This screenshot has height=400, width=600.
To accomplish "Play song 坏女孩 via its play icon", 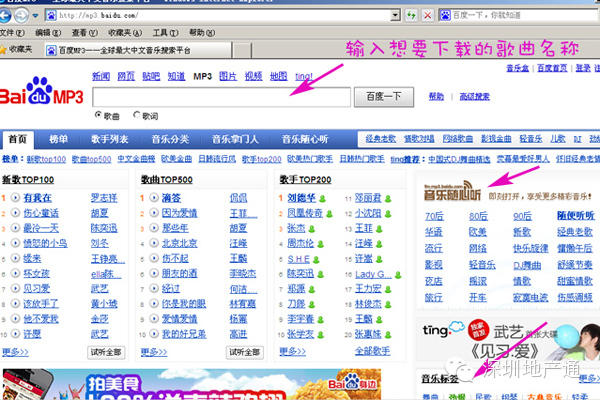I will (15, 273).
